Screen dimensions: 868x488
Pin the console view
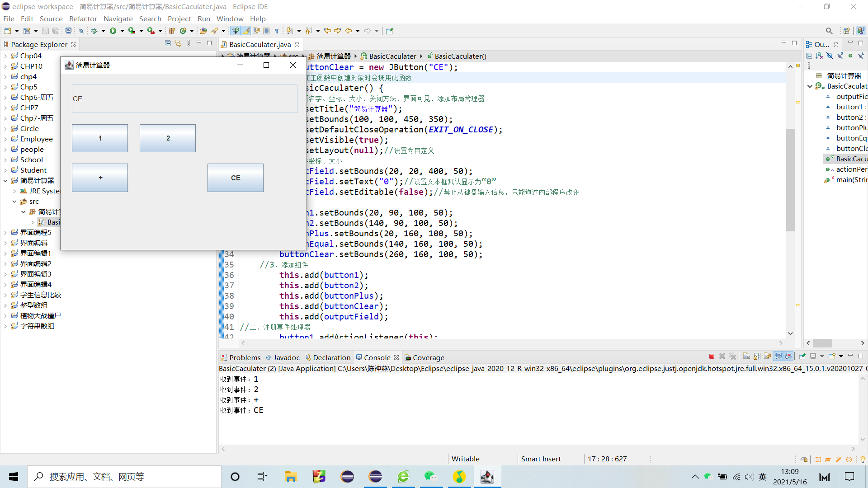pyautogui.click(x=802, y=357)
